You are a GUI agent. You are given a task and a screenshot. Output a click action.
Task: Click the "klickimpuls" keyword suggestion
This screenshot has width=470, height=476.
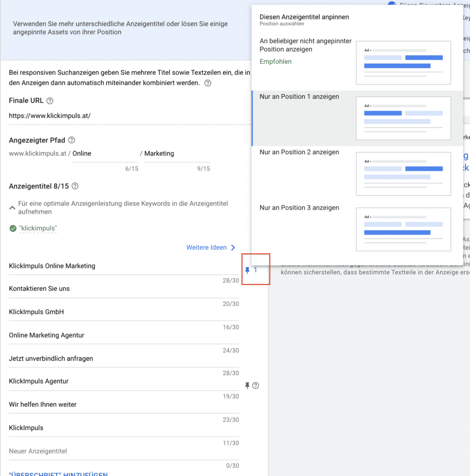[38, 228]
